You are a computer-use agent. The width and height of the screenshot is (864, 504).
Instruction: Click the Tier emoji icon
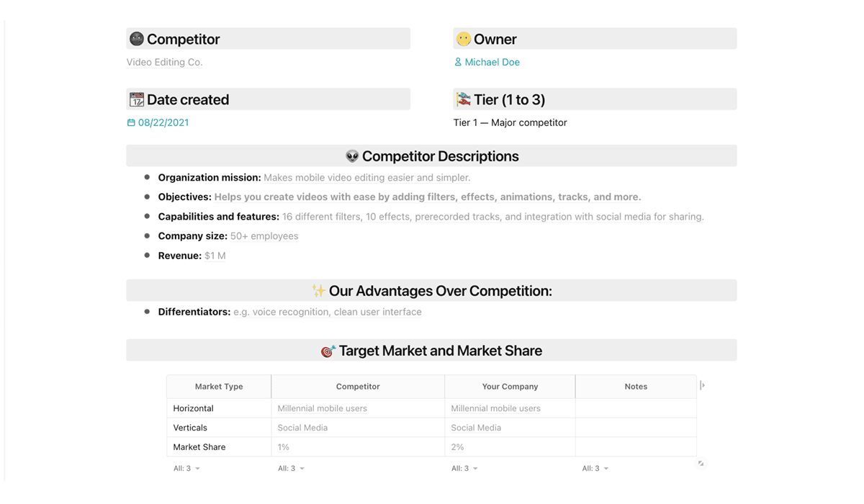pos(463,99)
